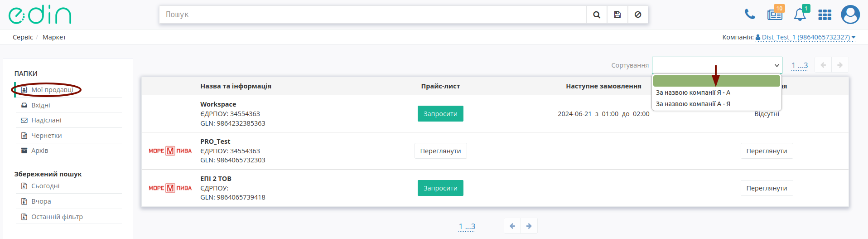Expand the Сортування dropdown

(x=717, y=65)
